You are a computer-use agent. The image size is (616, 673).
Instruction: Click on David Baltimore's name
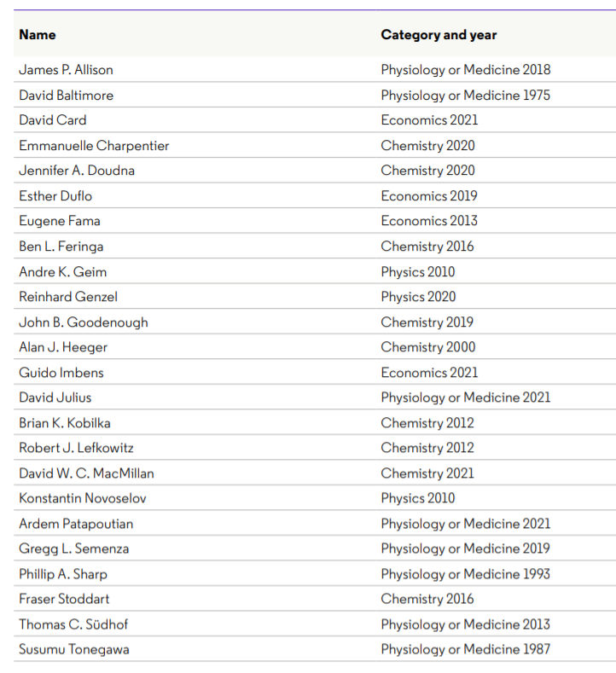pyautogui.click(x=66, y=95)
